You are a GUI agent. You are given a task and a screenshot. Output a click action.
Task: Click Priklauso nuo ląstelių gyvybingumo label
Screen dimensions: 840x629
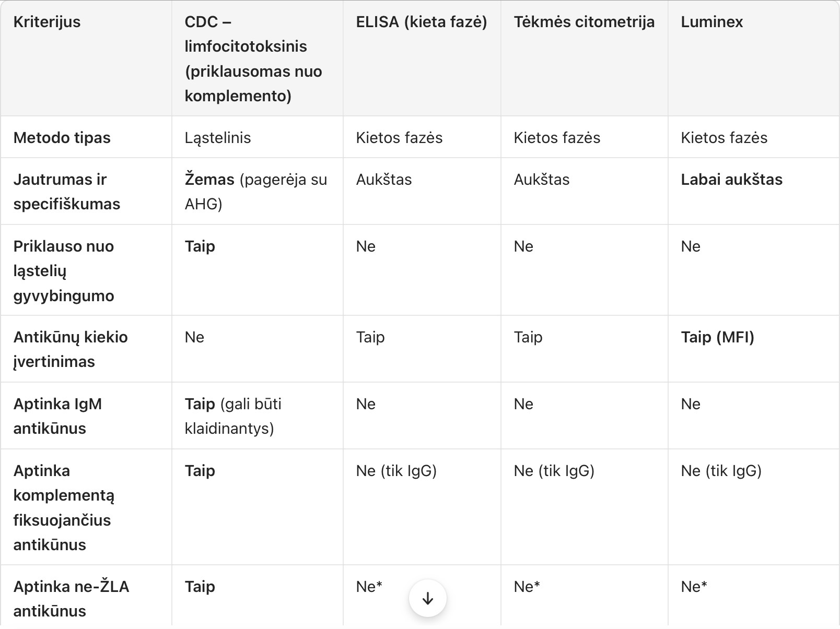tap(63, 271)
